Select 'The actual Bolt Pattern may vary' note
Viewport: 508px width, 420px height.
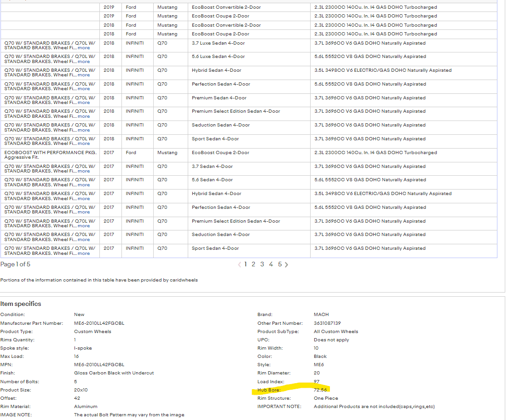click(129, 415)
